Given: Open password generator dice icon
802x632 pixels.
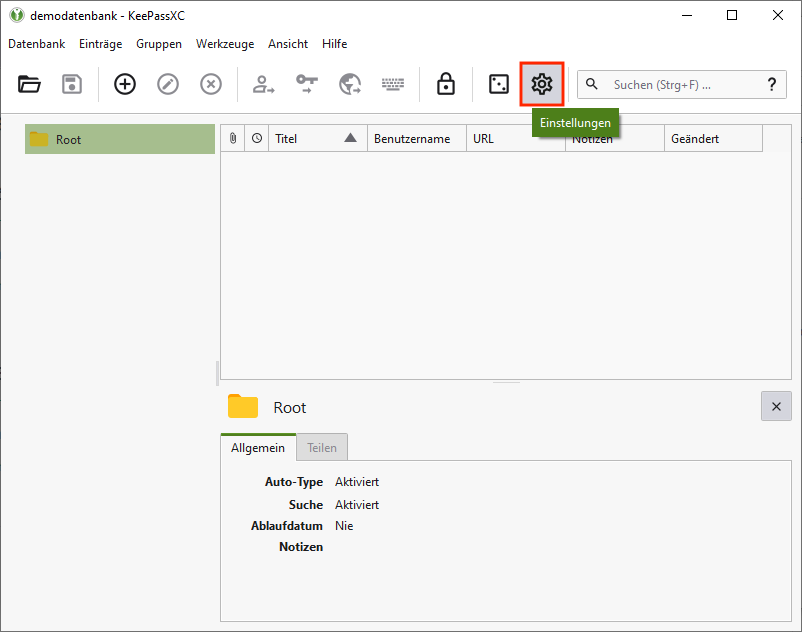Looking at the screenshot, I should [498, 85].
